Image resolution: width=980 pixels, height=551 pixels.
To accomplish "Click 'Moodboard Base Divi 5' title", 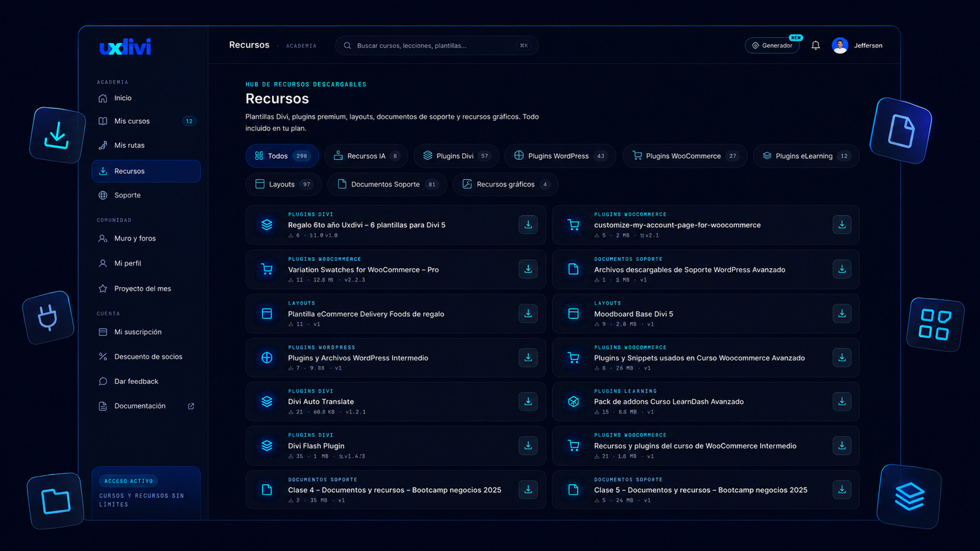I will click(x=633, y=314).
